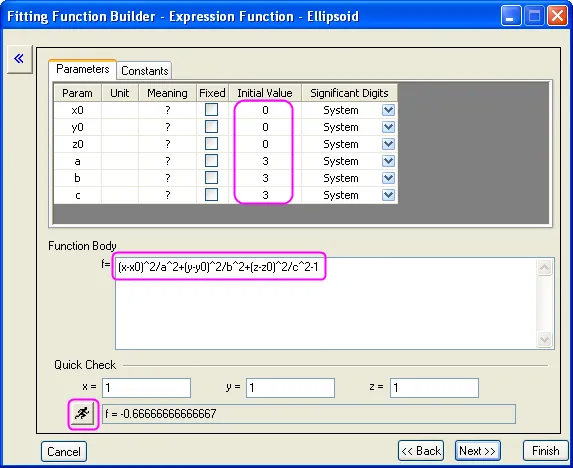Click the Unit cell for y0
573x468 pixels.
tap(120, 127)
